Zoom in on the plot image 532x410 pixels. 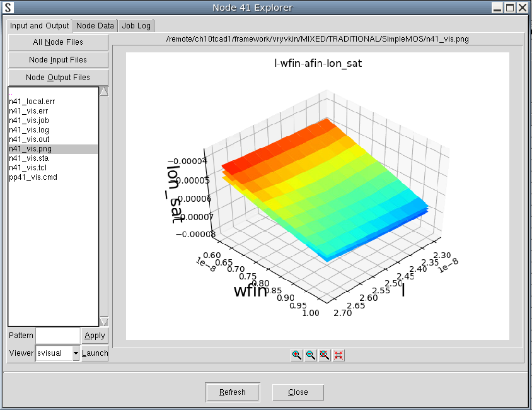coord(297,355)
